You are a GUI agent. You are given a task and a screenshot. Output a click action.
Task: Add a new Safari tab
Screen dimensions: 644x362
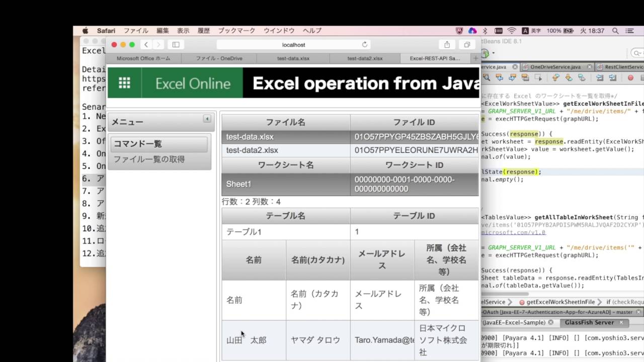(475, 58)
